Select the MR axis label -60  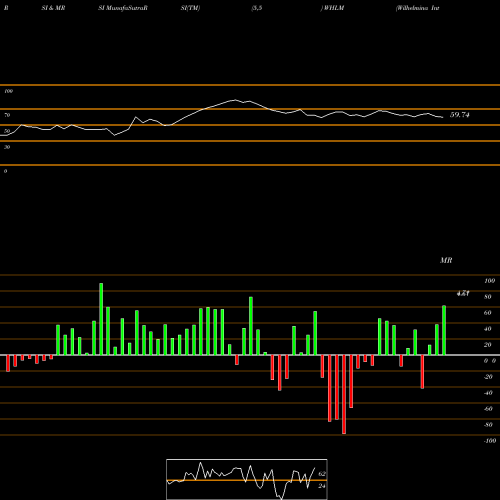pos(488,409)
